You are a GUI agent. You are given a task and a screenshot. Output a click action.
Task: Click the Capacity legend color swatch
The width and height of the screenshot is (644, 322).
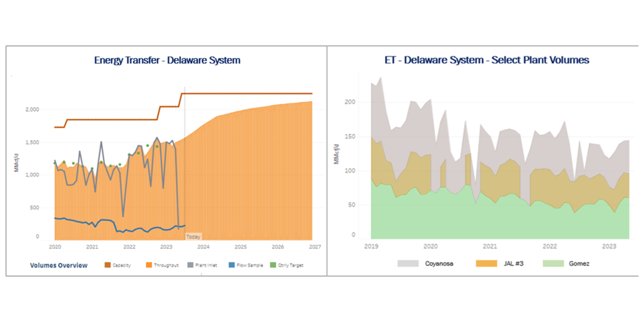[107, 265]
